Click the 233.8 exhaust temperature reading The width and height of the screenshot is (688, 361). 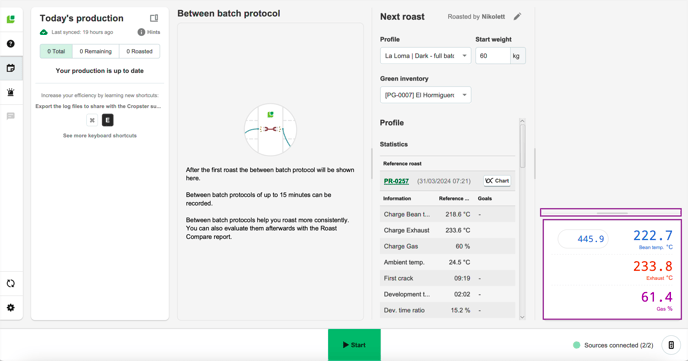click(x=652, y=266)
